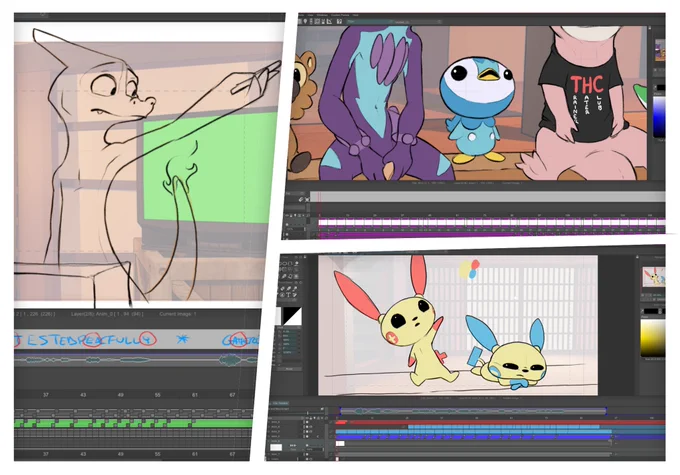The height and width of the screenshot is (475, 680).
Task: Open the Help menu in the upper-right window
Action: 356,15
